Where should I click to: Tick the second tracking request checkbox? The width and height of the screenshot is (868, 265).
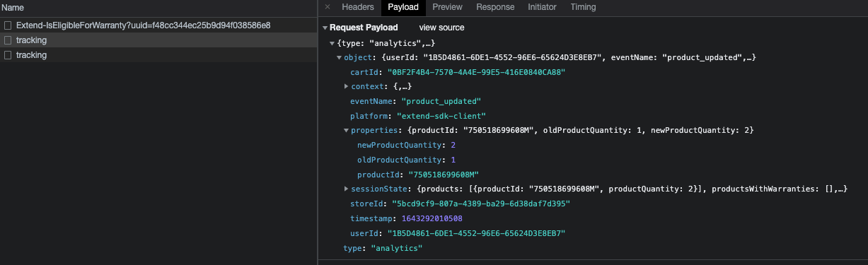click(8, 55)
